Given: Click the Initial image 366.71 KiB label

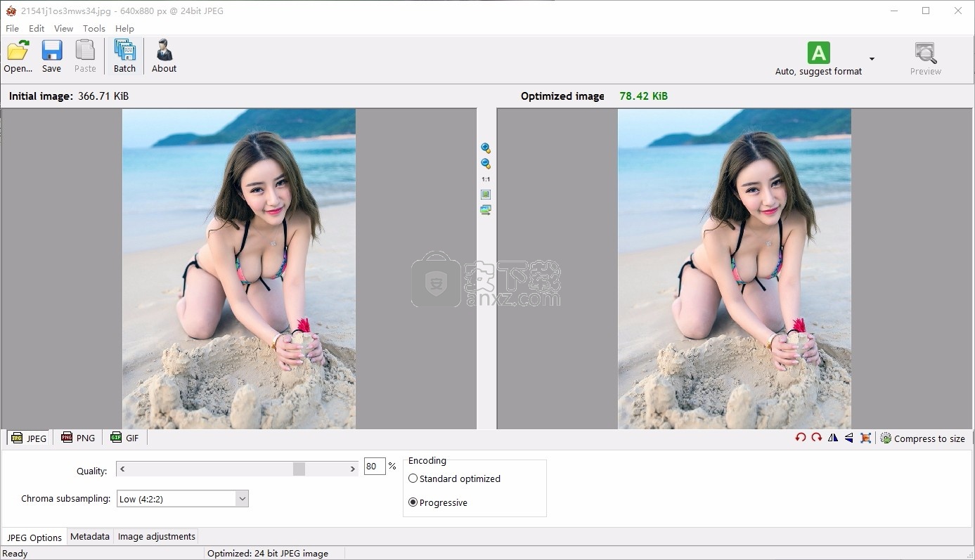Looking at the screenshot, I should 69,96.
